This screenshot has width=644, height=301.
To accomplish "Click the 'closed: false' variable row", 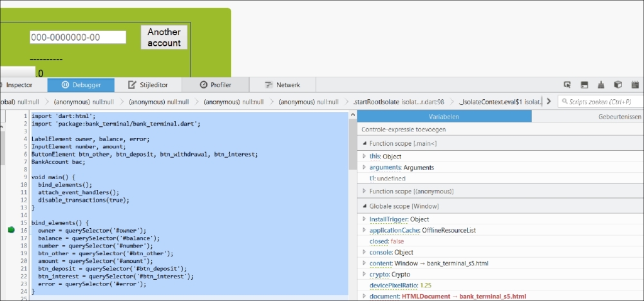I will [500, 241].
